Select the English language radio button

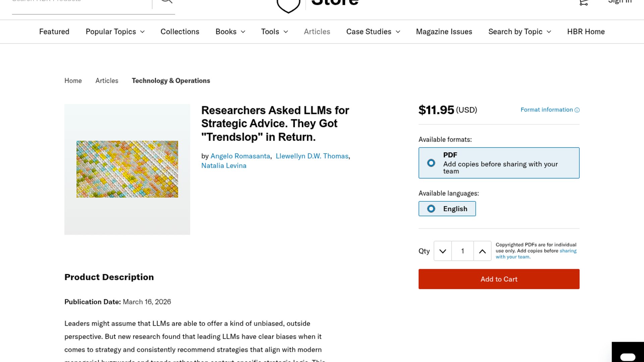(431, 209)
